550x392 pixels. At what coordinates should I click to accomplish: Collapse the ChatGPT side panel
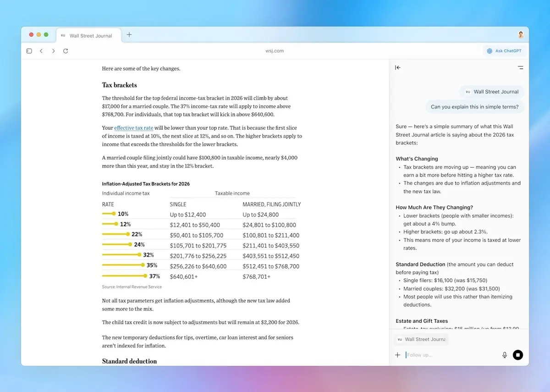tap(398, 67)
